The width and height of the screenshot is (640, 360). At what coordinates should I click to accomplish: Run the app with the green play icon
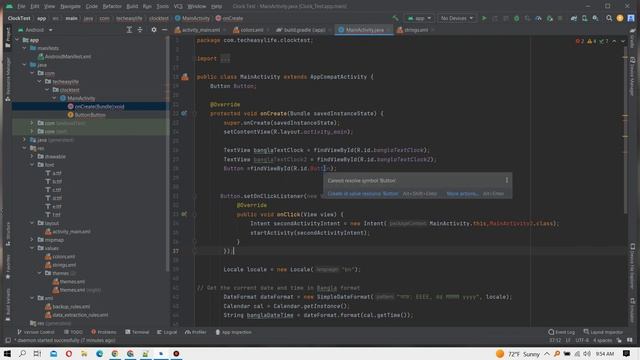[484, 18]
